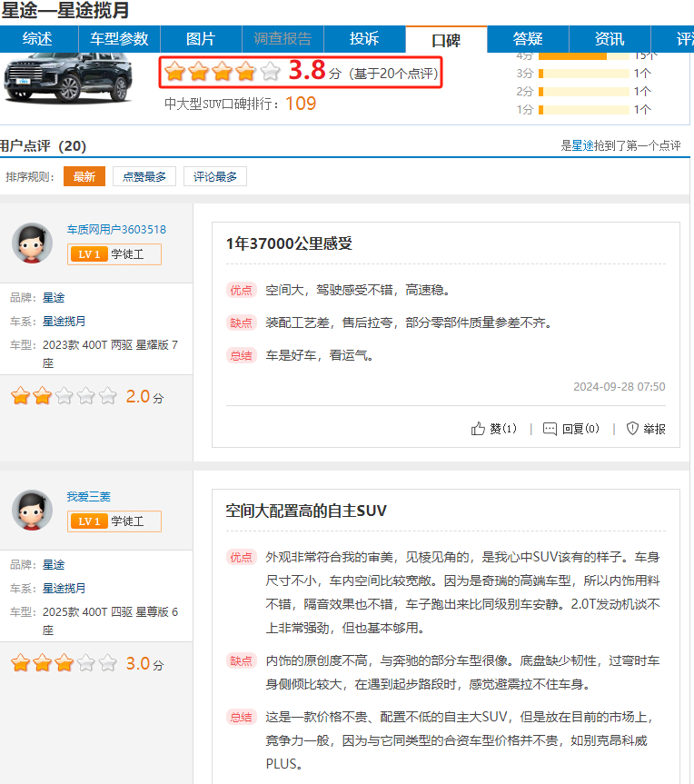The height and width of the screenshot is (784, 694).
Task: Click avatar of user 我爱三菱
Action: [32, 510]
